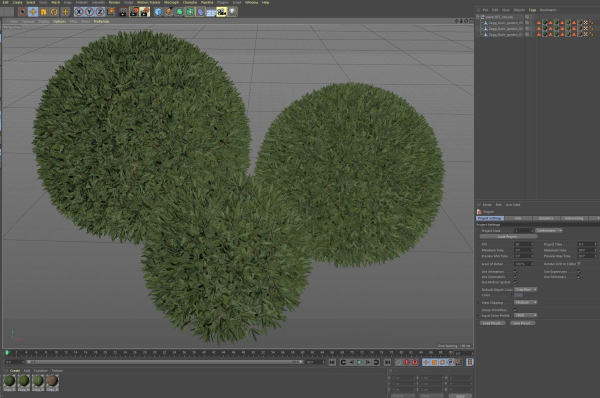The image size is (600, 398).
Task: Toggle Linear Workflow checkbox
Action: (x=515, y=310)
